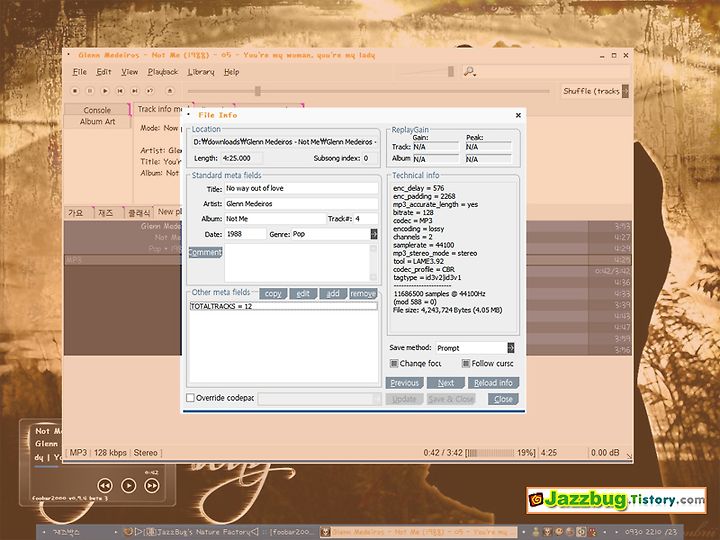Click fast-forward button on desktop widget
This screenshot has width=720, height=540.
click(152, 485)
